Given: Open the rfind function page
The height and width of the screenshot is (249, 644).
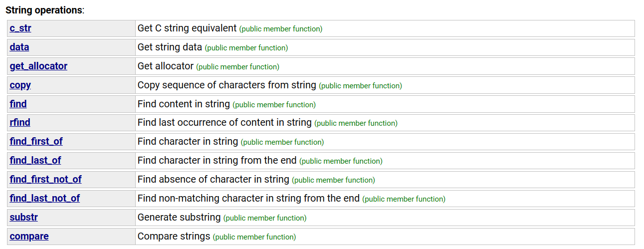Looking at the screenshot, I should (20, 123).
